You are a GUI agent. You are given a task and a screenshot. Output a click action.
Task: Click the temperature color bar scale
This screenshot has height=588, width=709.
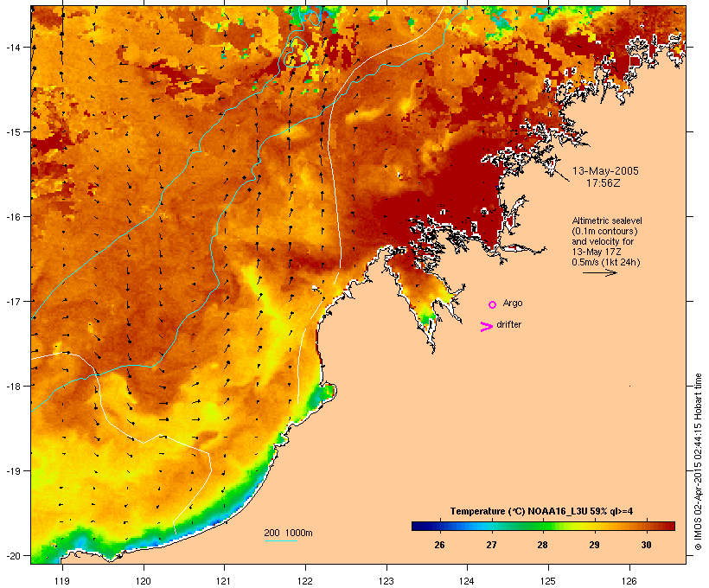543,526
